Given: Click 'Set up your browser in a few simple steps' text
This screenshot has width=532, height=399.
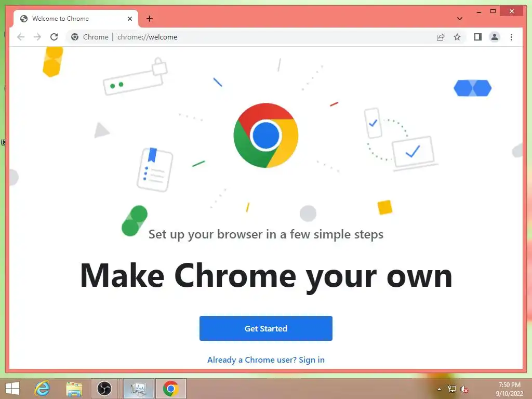Looking at the screenshot, I should [266, 234].
